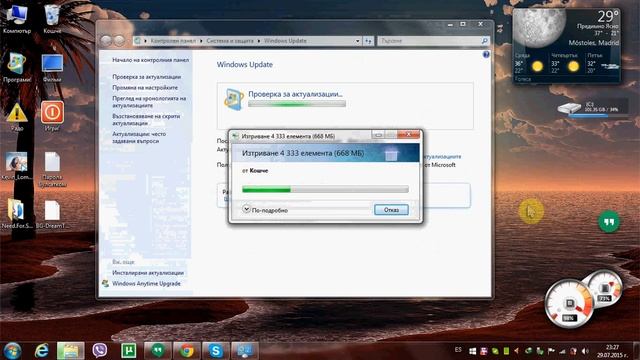Click the weather gadget showing 29°
640x360 pixels.
567,46
